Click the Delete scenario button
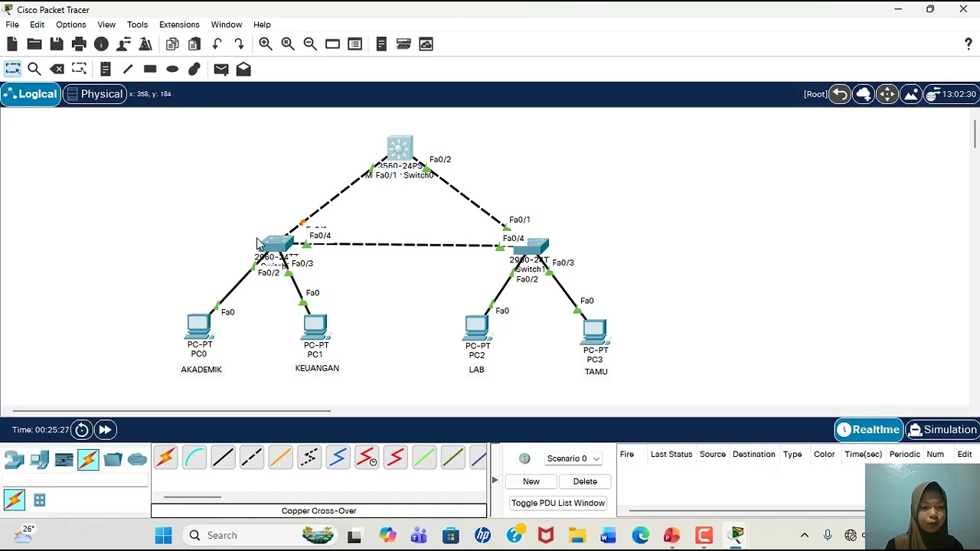Screen dimensions: 980x551 [x=585, y=481]
